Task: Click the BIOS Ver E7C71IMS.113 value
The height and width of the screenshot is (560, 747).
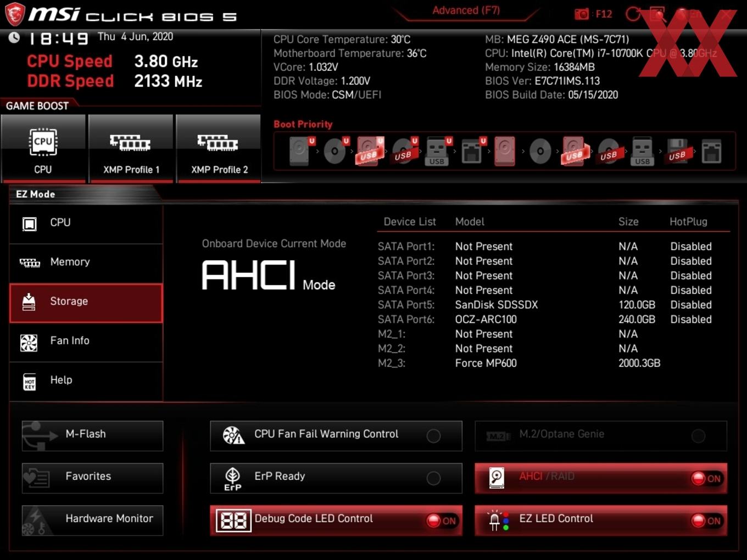Action: [x=567, y=81]
